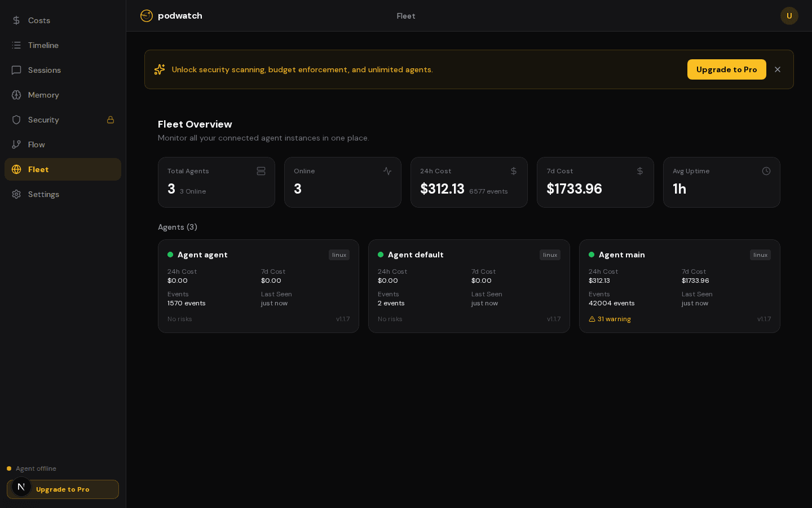
Task: Expand the 31 warning entry on Agent main
Action: [x=610, y=319]
